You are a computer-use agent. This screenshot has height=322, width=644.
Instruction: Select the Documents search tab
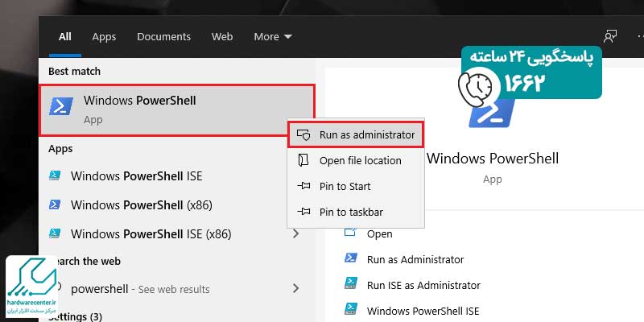(x=164, y=36)
